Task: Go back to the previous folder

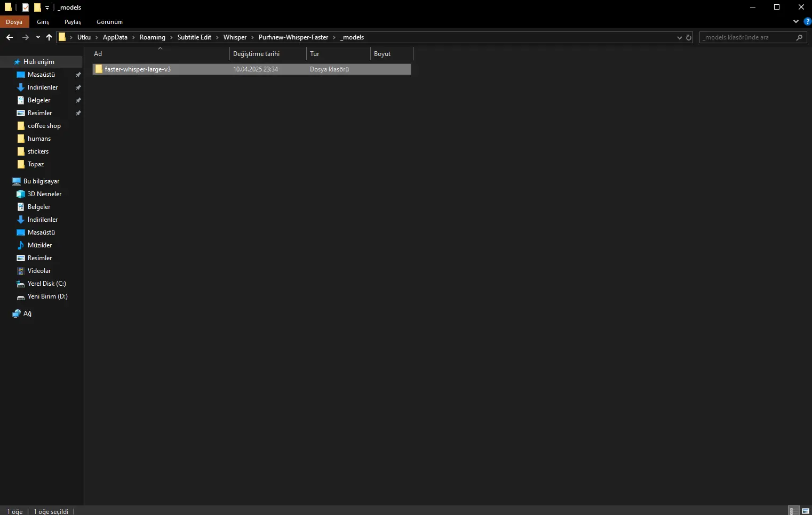Action: click(x=10, y=37)
